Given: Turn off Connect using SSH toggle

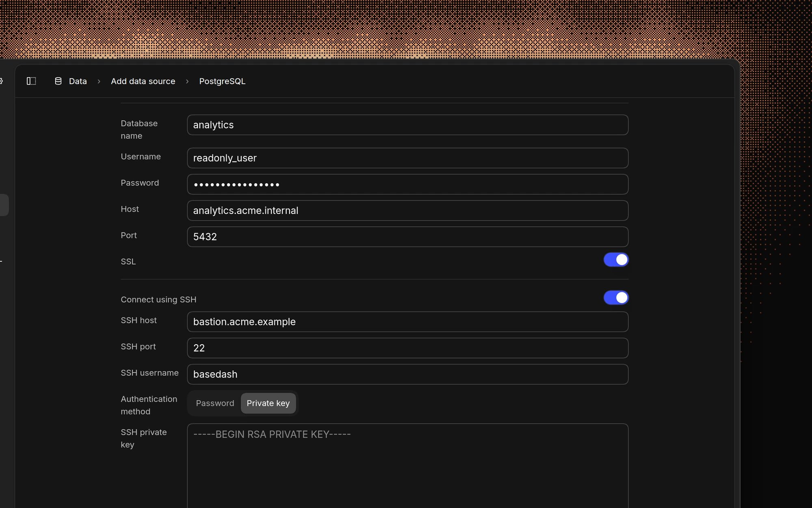Looking at the screenshot, I should click(616, 298).
